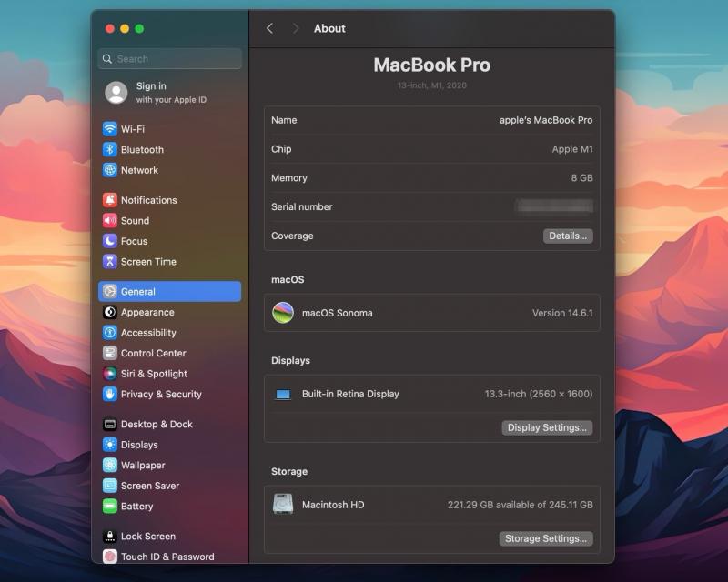Click the Lock Screen icon
The width and height of the screenshot is (728, 582).
coord(110,536)
